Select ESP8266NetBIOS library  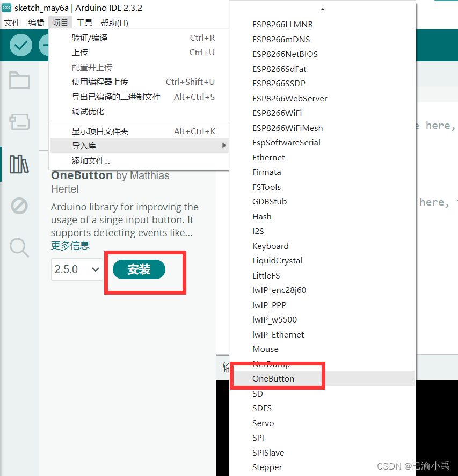click(323, 54)
